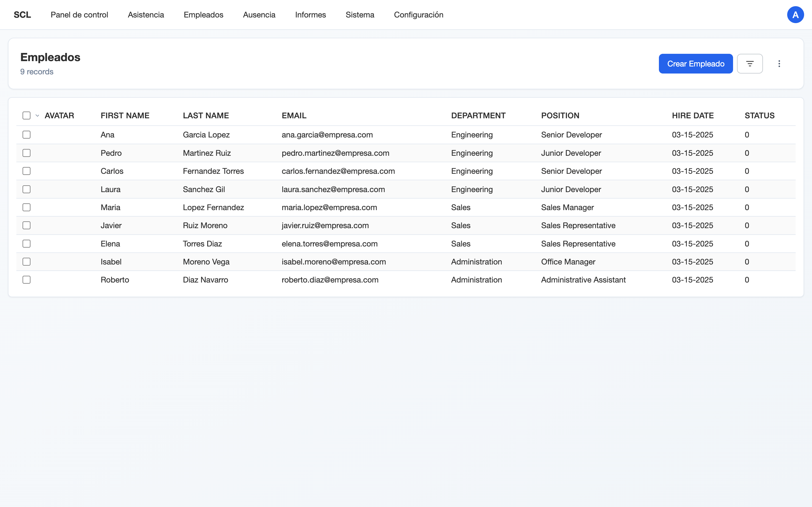The width and height of the screenshot is (812, 507).
Task: Open the filter icon next to Crear Empleado
Action: click(750, 63)
